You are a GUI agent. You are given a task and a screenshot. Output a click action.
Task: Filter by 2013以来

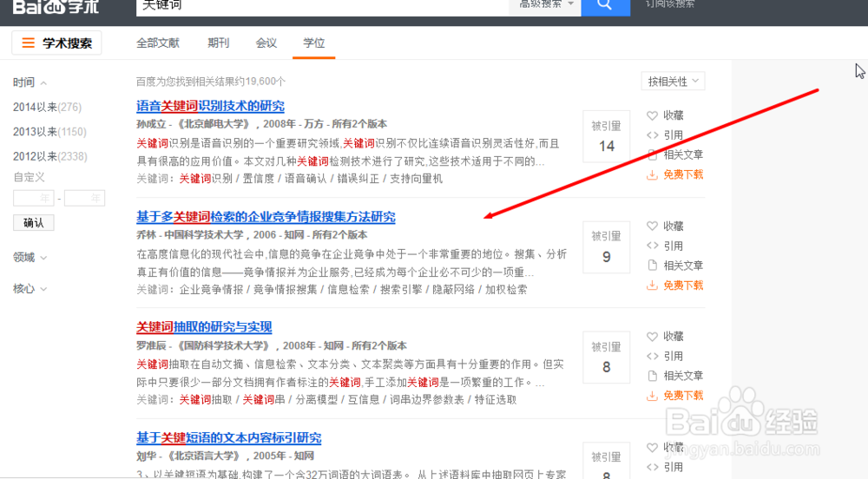(49, 132)
